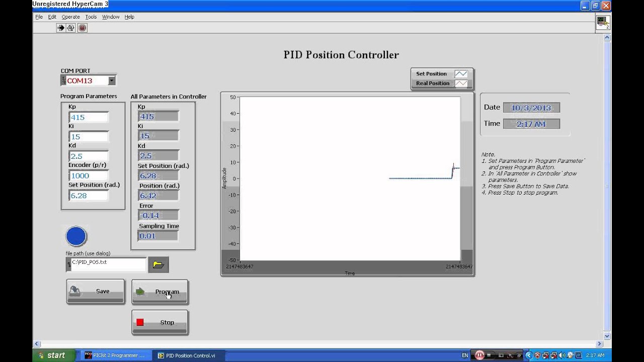Click the Time indicator 2:17 AM
Screen dimensions: 644x362
(x=531, y=124)
